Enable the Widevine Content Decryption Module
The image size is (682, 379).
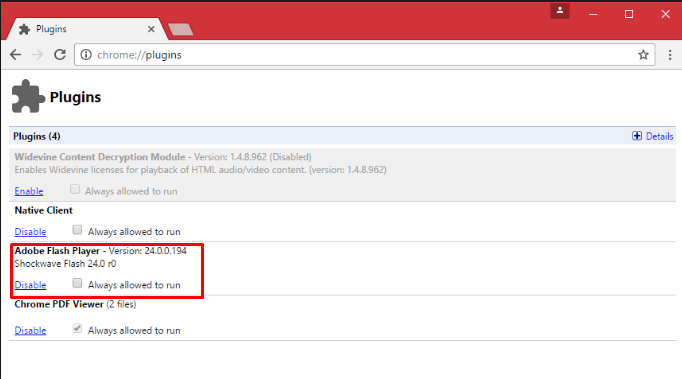[29, 191]
